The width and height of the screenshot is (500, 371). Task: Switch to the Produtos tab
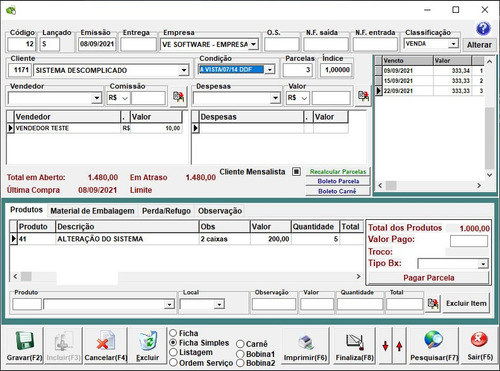click(x=26, y=210)
